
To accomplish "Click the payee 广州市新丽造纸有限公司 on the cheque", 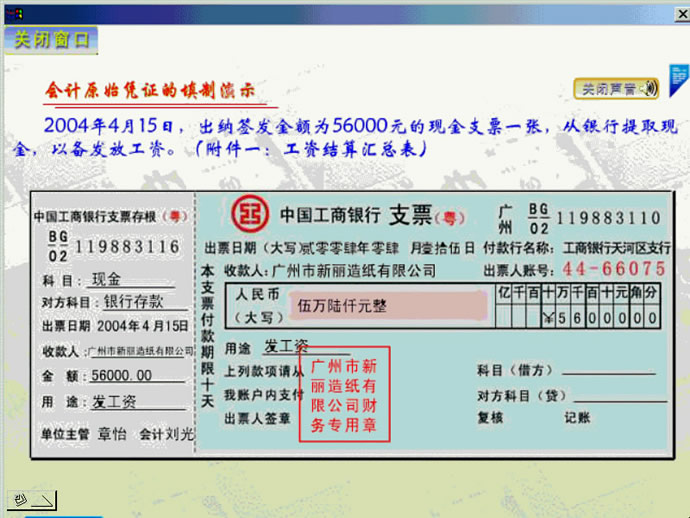I will click(x=354, y=271).
